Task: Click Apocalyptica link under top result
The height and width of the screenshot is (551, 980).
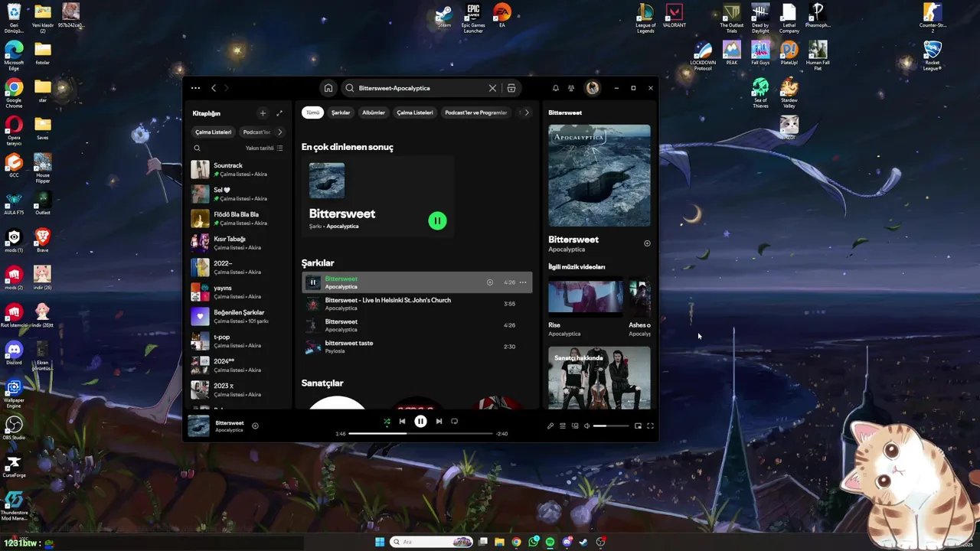Action: click(342, 227)
